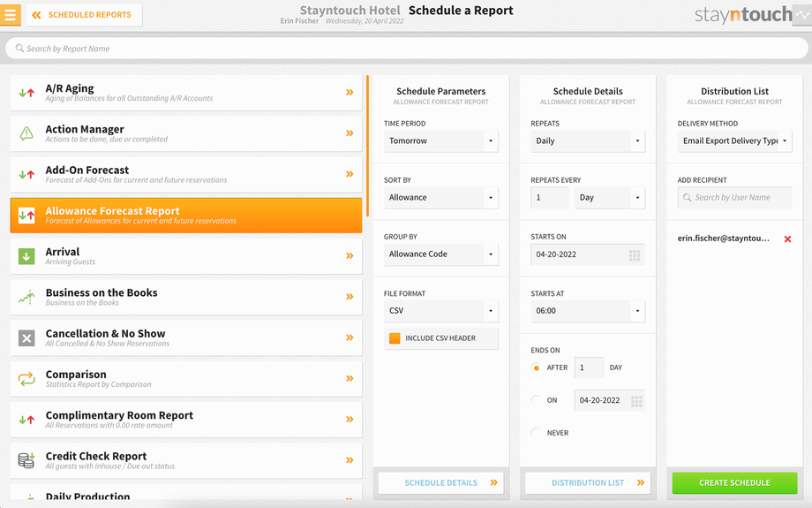Open the Arrival report chevron arrow

tap(350, 255)
